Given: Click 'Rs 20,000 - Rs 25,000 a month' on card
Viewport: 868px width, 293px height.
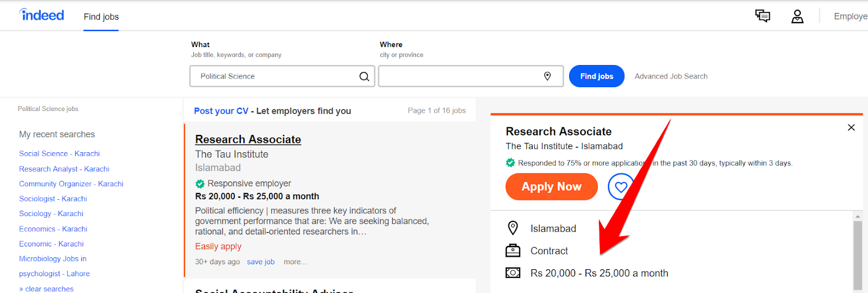Looking at the screenshot, I should coord(257,197).
